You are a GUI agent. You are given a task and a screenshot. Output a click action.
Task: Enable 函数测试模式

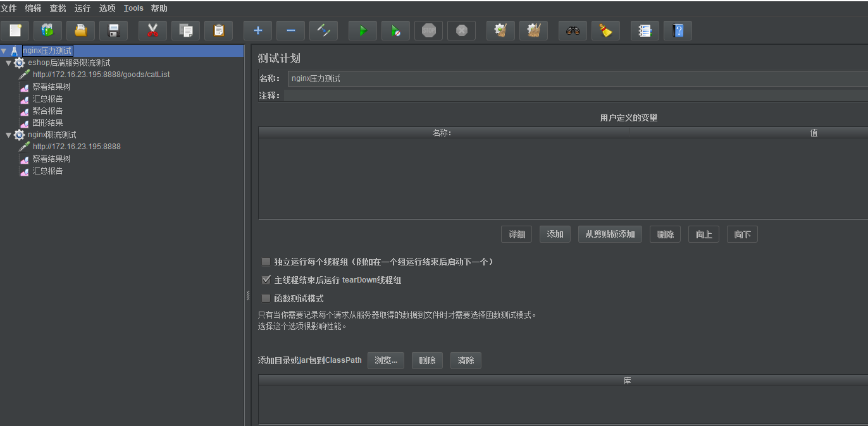[x=266, y=298]
